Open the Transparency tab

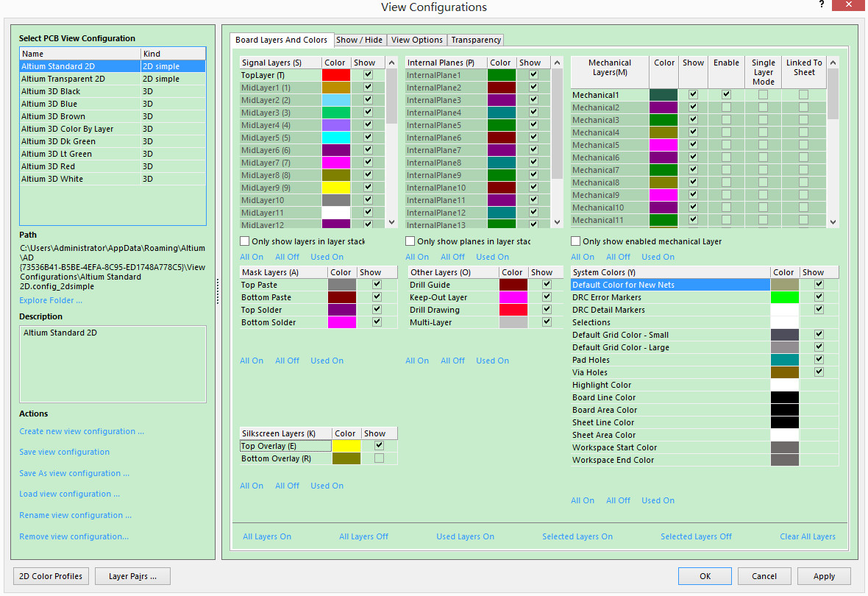pyautogui.click(x=476, y=40)
